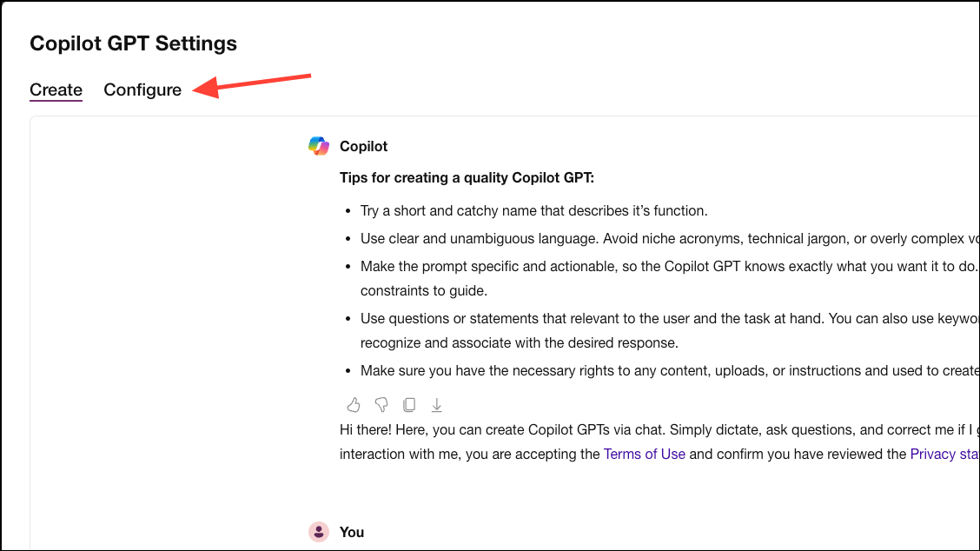The height and width of the screenshot is (551, 980).
Task: Rate the response positively with thumbs up
Action: 353,404
